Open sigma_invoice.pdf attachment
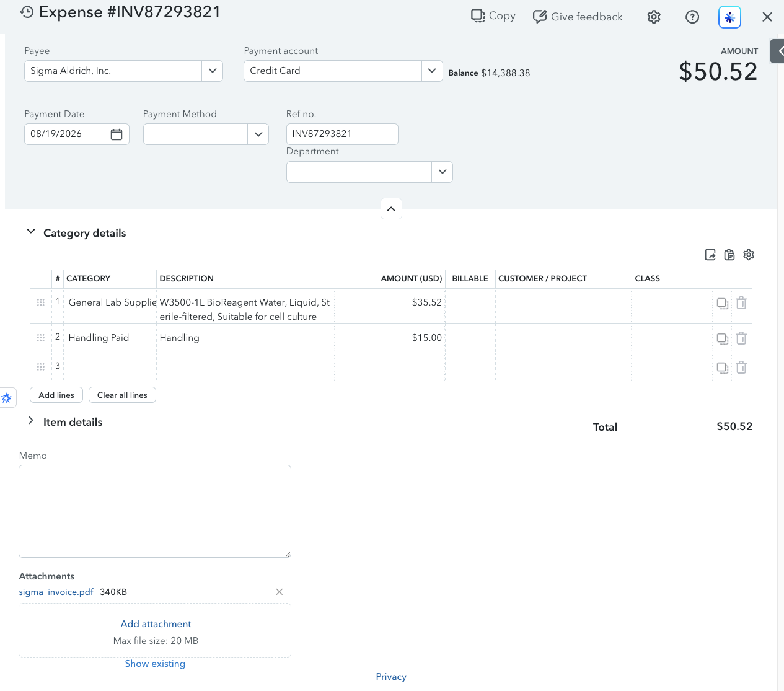 pyautogui.click(x=56, y=592)
